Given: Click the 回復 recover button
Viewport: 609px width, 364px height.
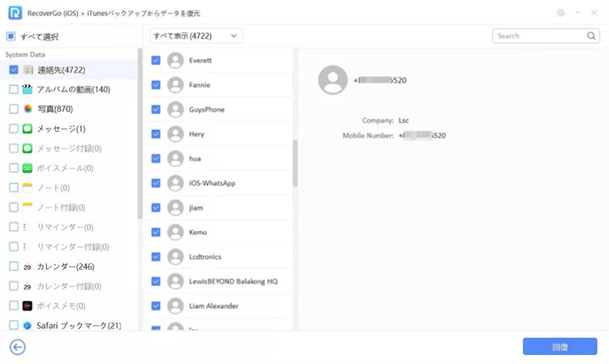Looking at the screenshot, I should click(560, 346).
